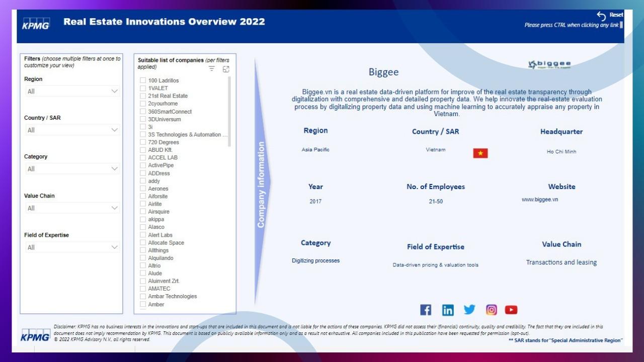644x362 pixels.
Task: Click the 2017 year value
Action: (315, 201)
